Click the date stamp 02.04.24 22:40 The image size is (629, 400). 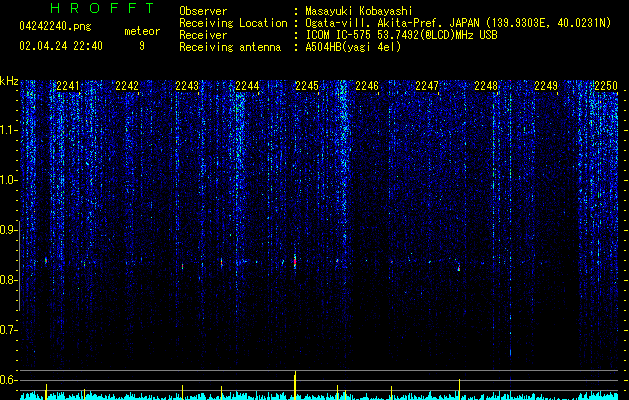[61, 46]
